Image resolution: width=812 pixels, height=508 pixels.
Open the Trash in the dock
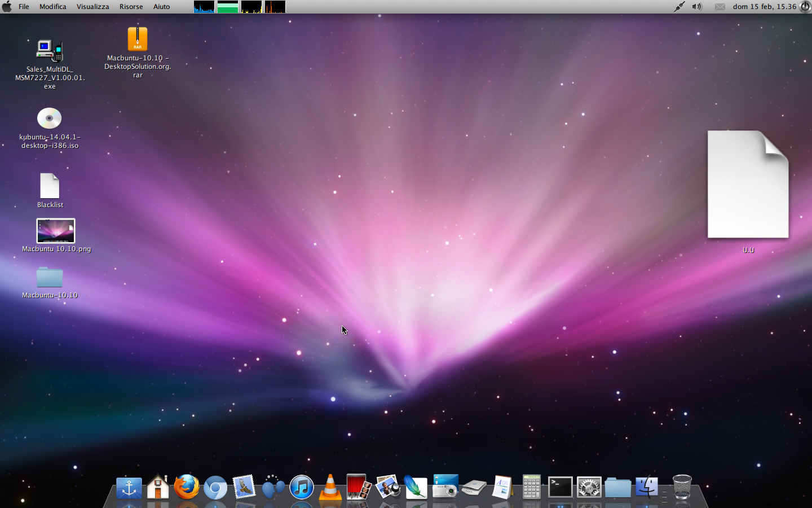pos(682,487)
